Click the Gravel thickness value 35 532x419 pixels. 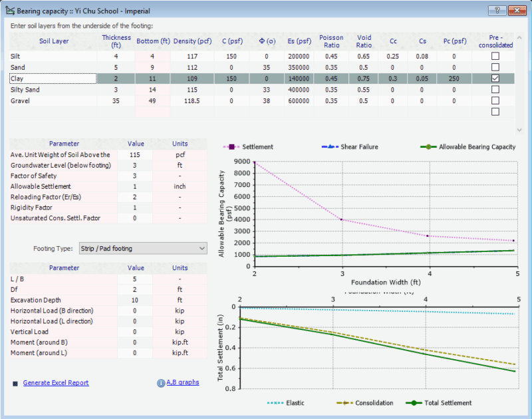[x=116, y=101]
